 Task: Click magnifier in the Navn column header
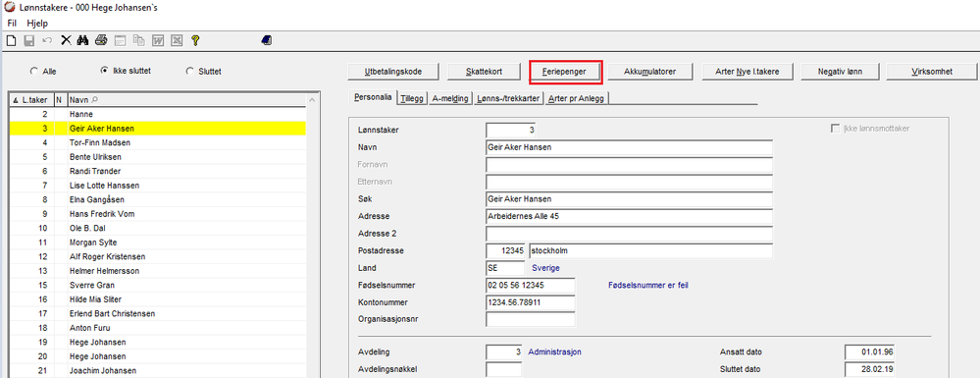95,99
